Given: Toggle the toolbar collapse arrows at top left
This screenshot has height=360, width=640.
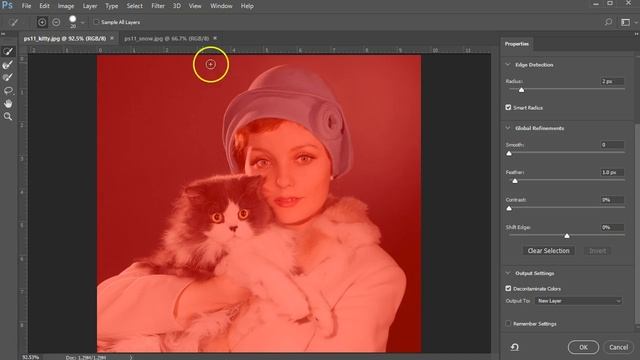Looking at the screenshot, I should point(3,33).
